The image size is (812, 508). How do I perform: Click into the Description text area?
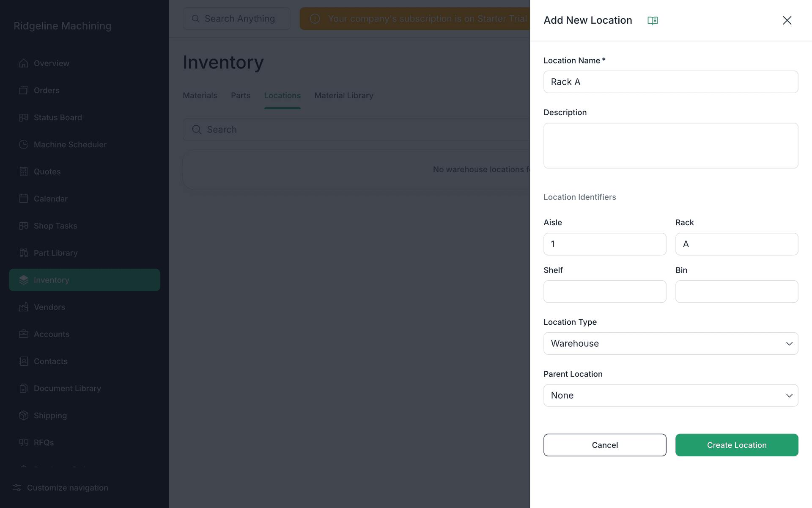click(671, 146)
